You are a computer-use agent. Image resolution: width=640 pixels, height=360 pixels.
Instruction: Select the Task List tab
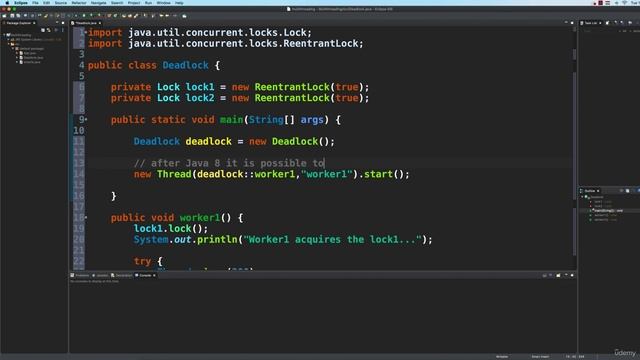coord(591,23)
